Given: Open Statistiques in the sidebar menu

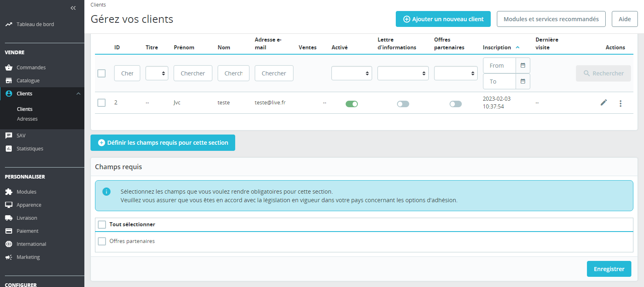Looking at the screenshot, I should [x=30, y=149].
